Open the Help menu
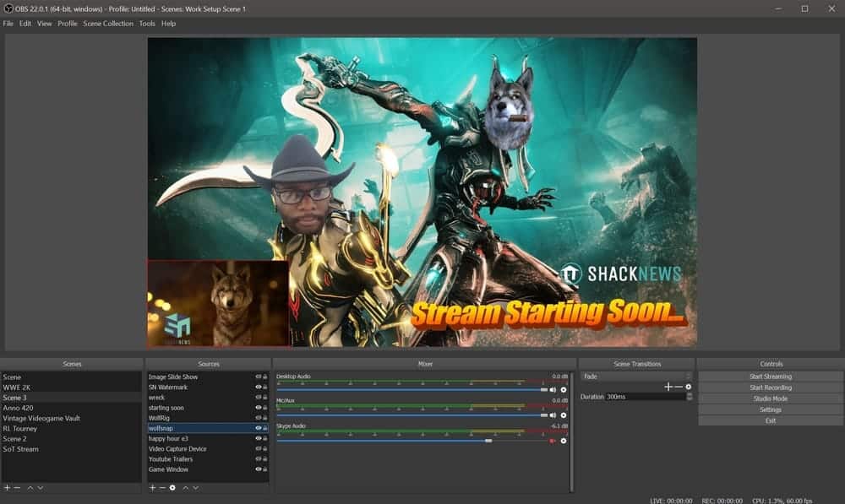The width and height of the screenshot is (845, 504). click(x=169, y=24)
